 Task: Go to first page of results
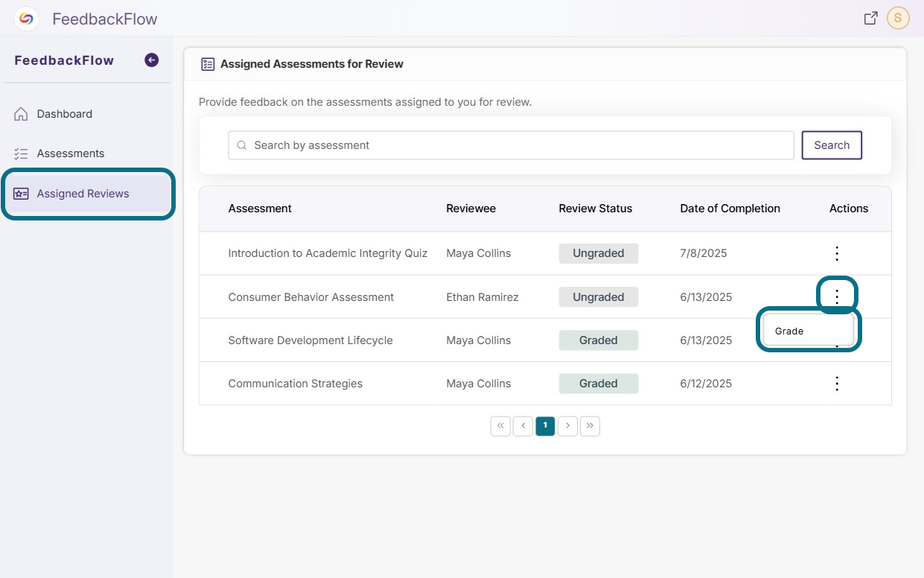(x=500, y=425)
